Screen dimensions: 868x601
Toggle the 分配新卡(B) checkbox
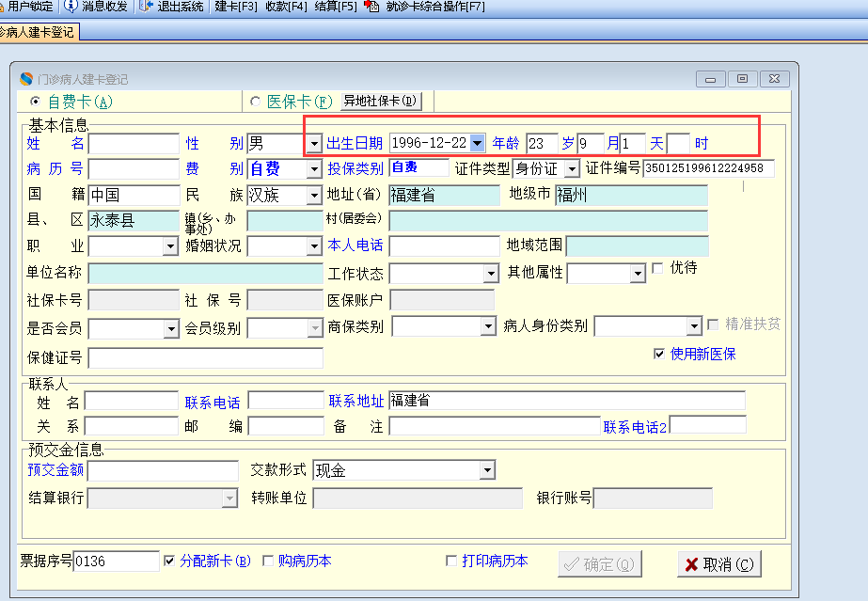[169, 561]
